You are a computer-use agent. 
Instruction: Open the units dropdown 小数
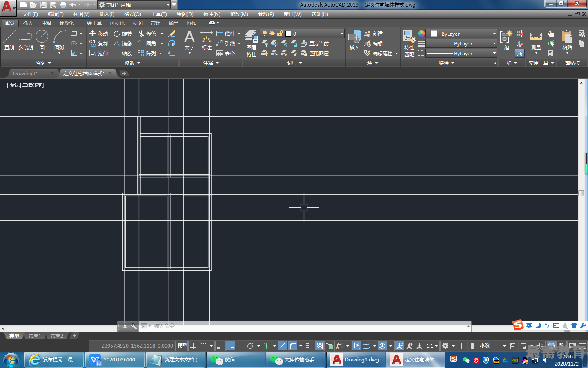492,346
